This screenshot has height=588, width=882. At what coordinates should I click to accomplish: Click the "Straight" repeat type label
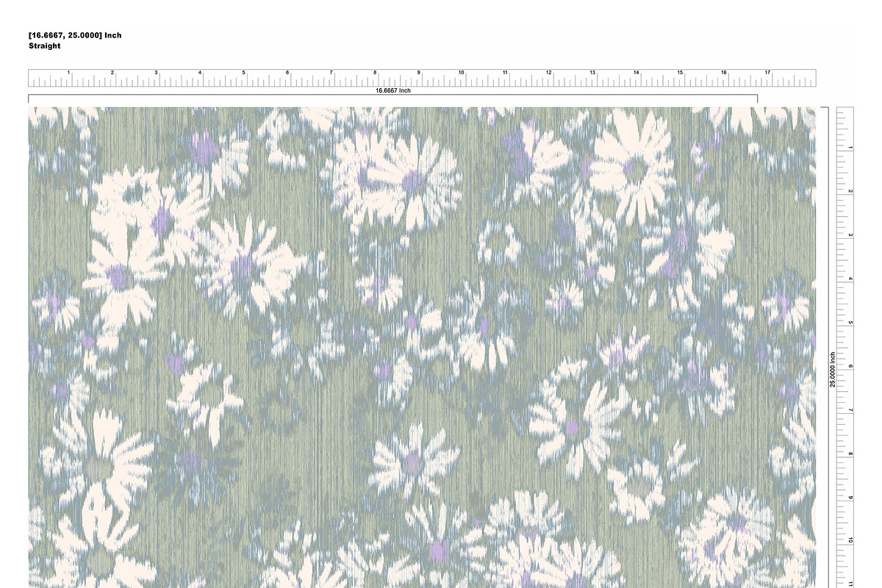[x=44, y=46]
